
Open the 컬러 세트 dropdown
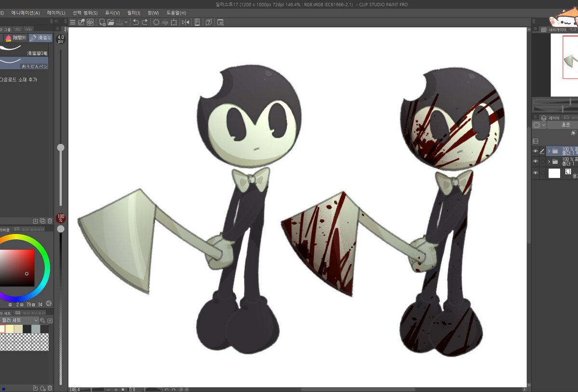[x=19, y=320]
